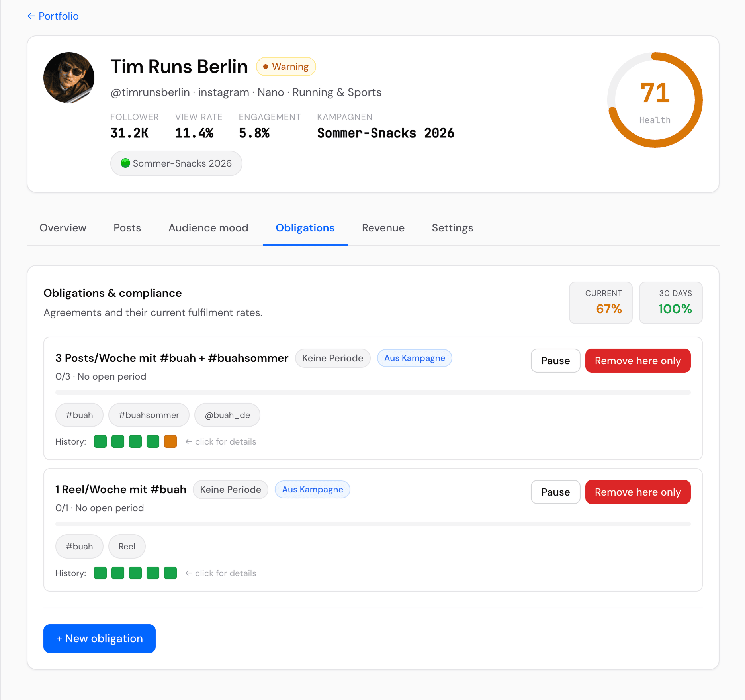Click the Warning status badge
Viewport: 745px width, 700px height.
pyautogui.click(x=286, y=67)
